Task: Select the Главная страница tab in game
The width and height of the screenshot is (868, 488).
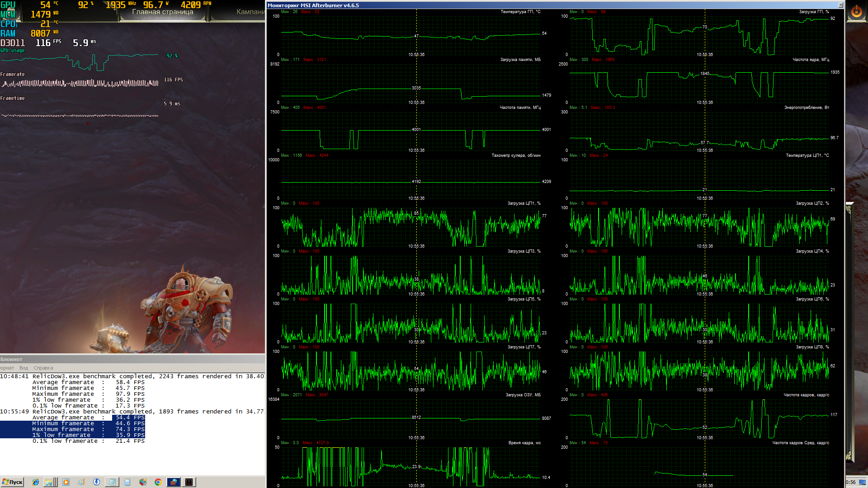Action: pyautogui.click(x=162, y=12)
